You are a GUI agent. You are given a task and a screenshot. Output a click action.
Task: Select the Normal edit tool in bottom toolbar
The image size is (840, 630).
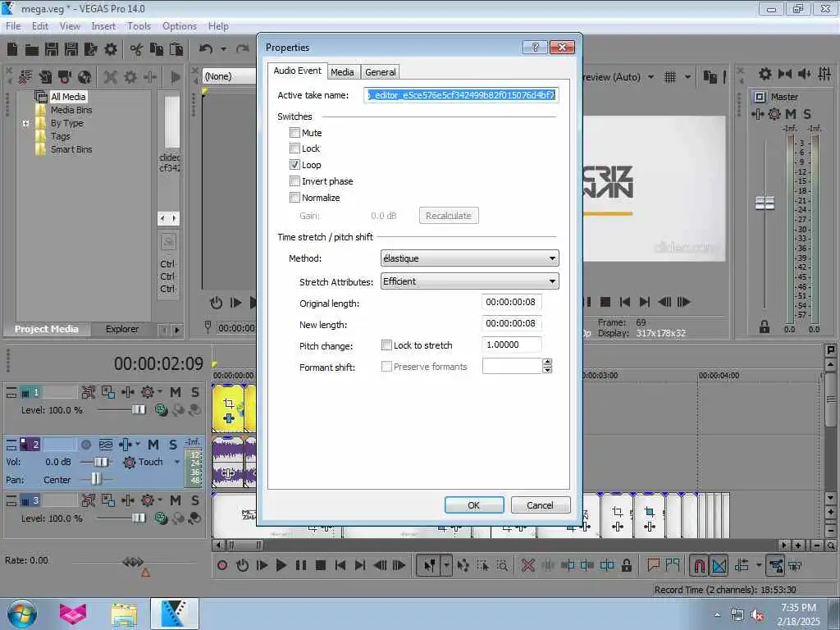(429, 565)
